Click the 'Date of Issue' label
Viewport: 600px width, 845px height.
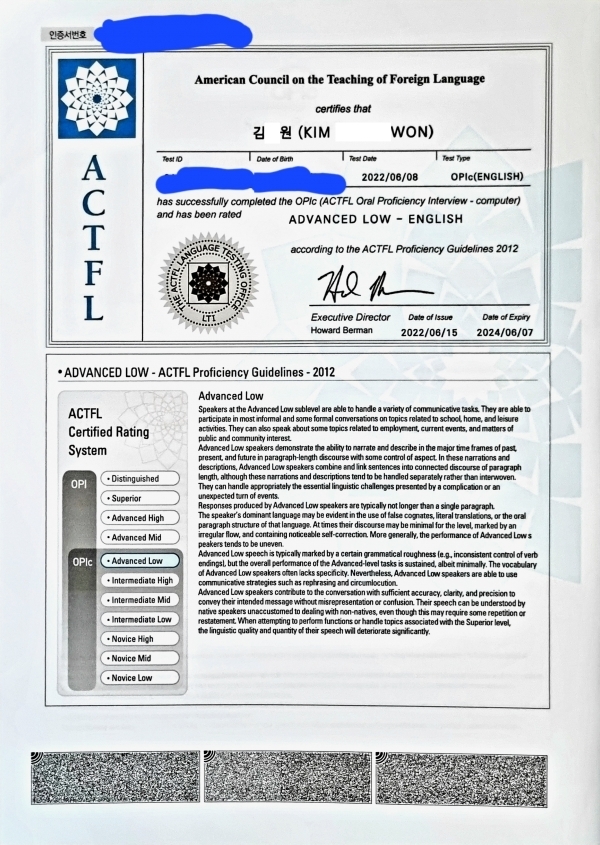pyautogui.click(x=430, y=317)
